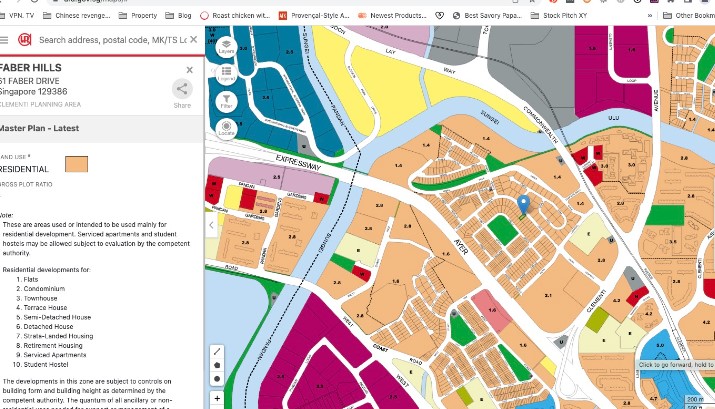Screen dimensions: 715x409
Task: Click the blue location pin on map
Action: (522, 204)
